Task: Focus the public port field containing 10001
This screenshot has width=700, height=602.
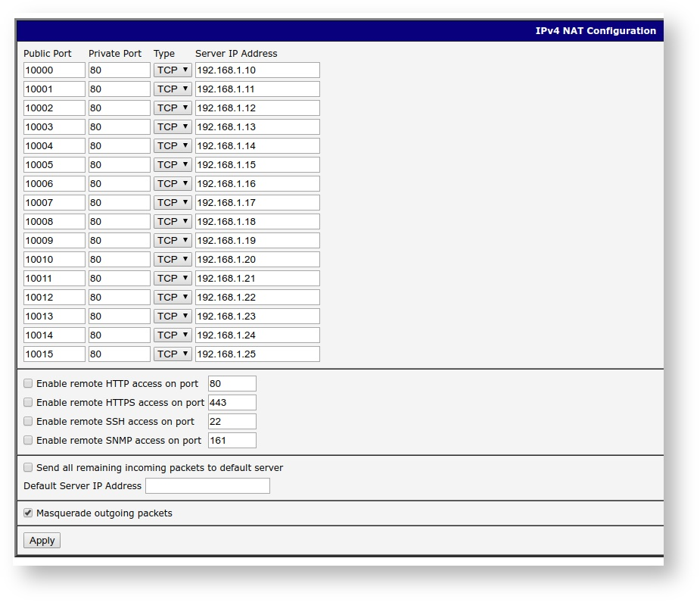Action: click(54, 89)
